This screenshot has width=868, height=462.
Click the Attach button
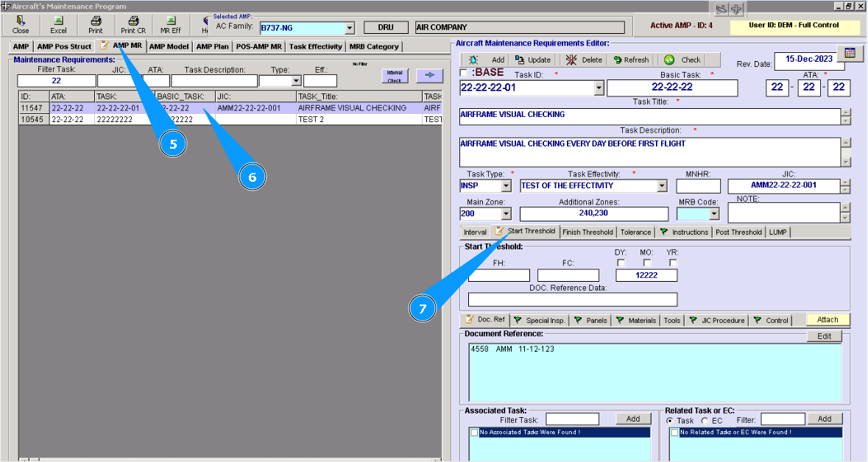[828, 320]
